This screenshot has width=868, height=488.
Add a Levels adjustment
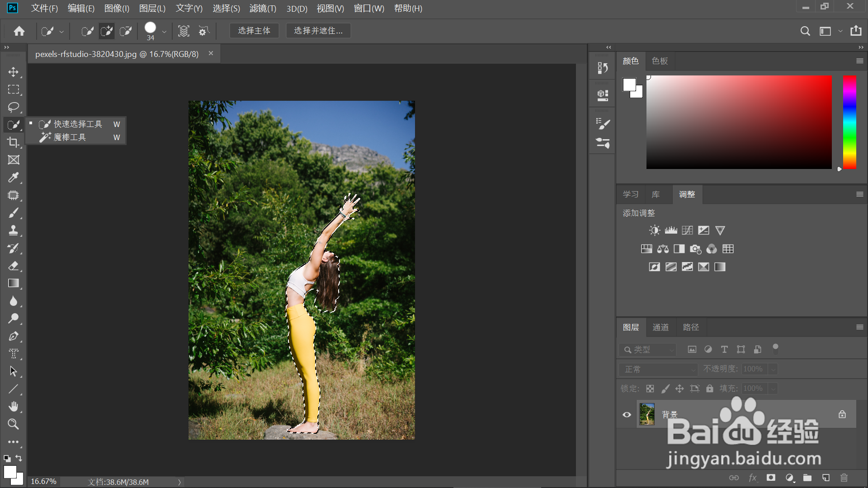tap(671, 230)
